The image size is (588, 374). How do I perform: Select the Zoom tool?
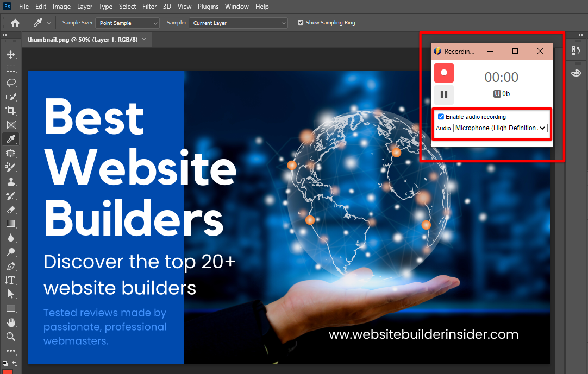tap(11, 337)
